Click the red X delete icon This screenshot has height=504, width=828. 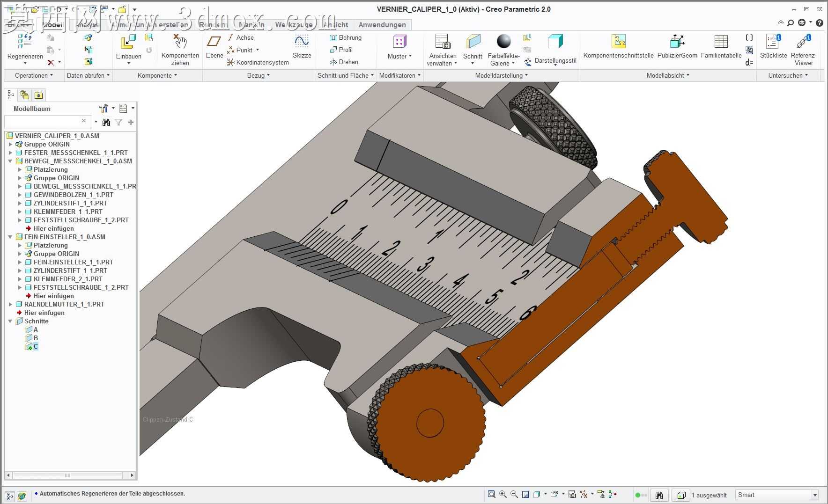coord(51,62)
